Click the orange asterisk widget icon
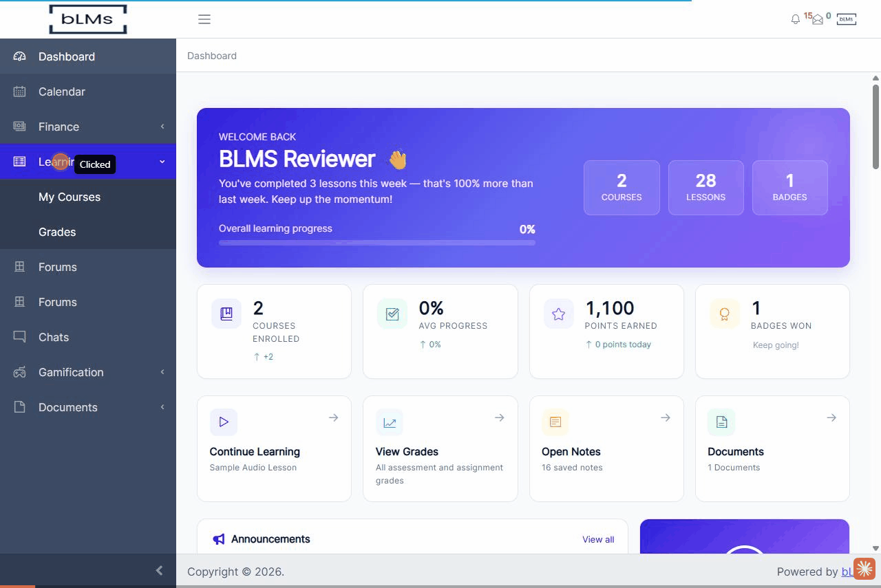 [x=864, y=569]
